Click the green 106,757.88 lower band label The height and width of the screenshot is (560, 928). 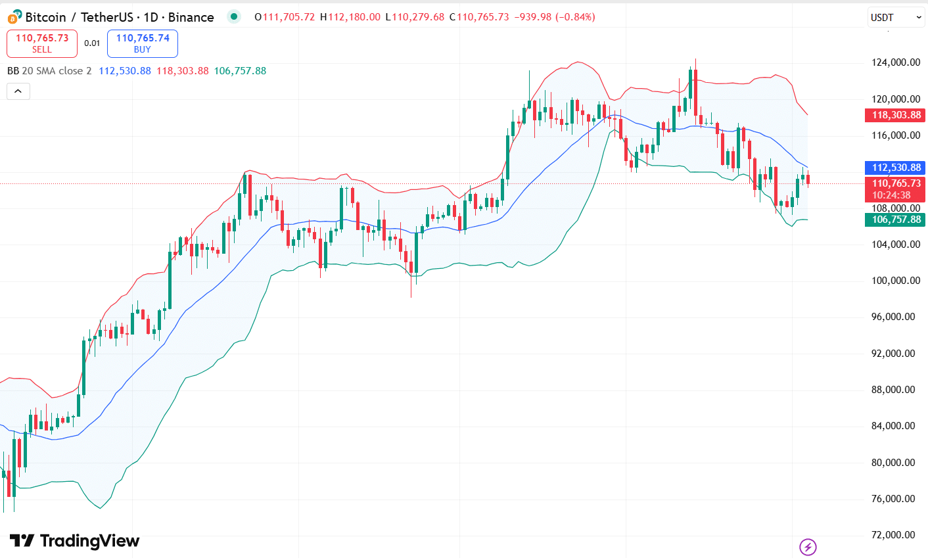(x=239, y=71)
